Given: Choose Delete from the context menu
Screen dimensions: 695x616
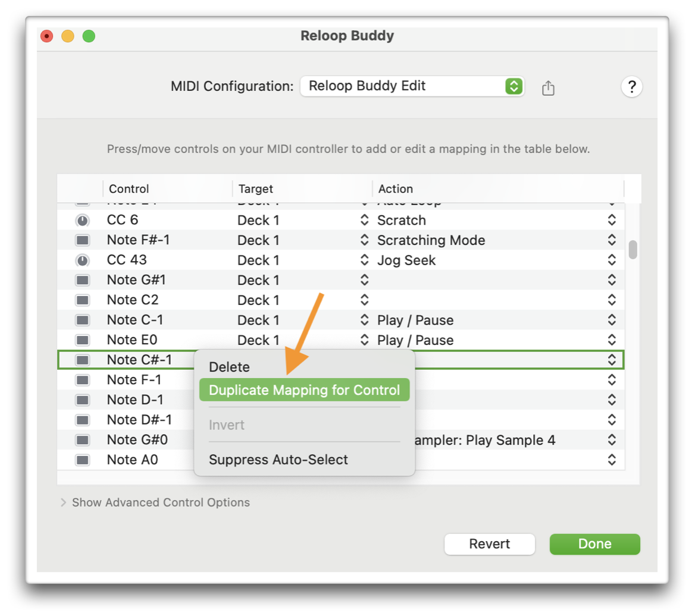Looking at the screenshot, I should coord(229,367).
